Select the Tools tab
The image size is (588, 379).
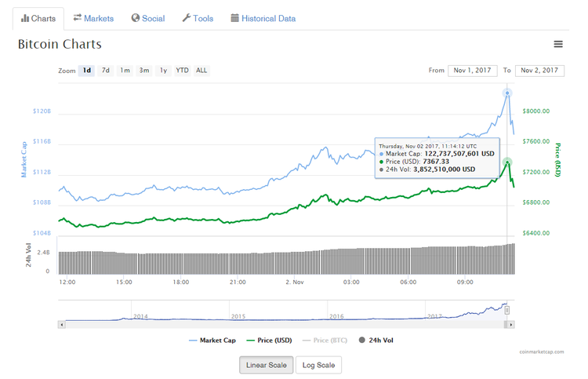pyautogui.click(x=198, y=18)
